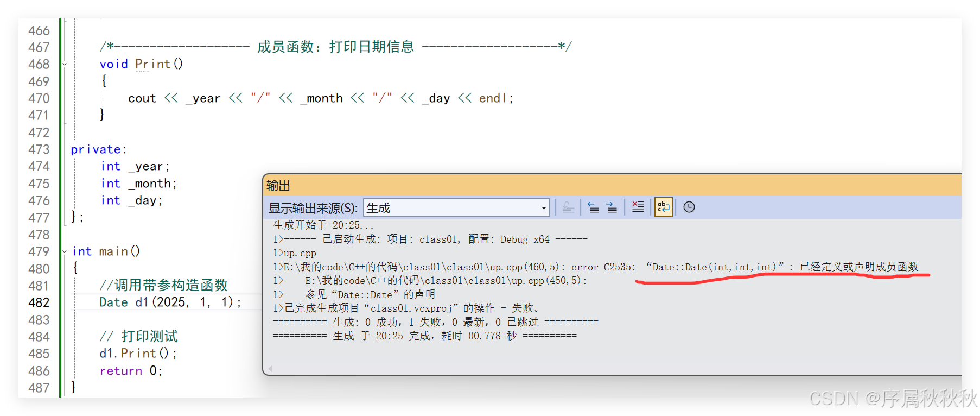Click the 输出 panel title bar
Screen dimensions: 980x416
click(x=612, y=185)
